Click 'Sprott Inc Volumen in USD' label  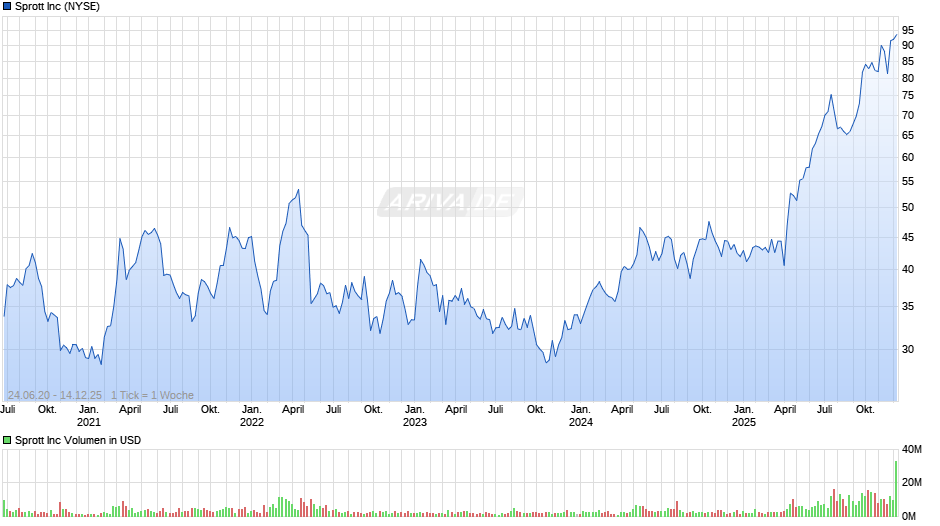[78, 440]
